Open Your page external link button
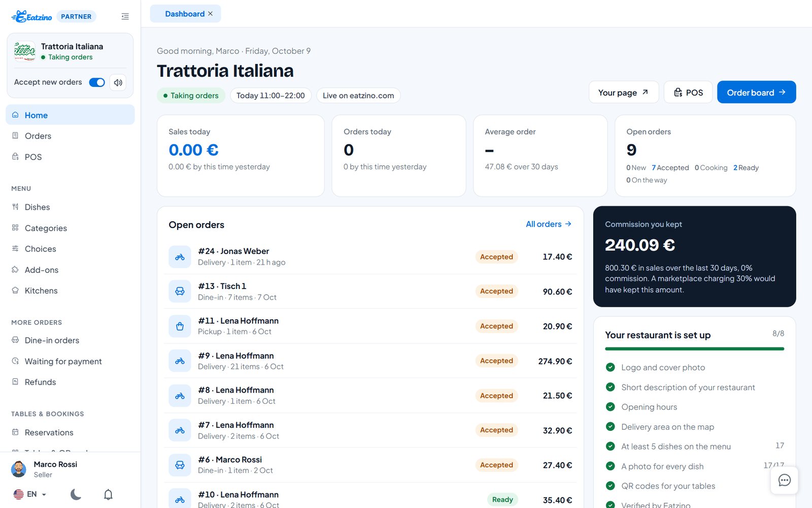The height and width of the screenshot is (508, 812). tap(624, 92)
